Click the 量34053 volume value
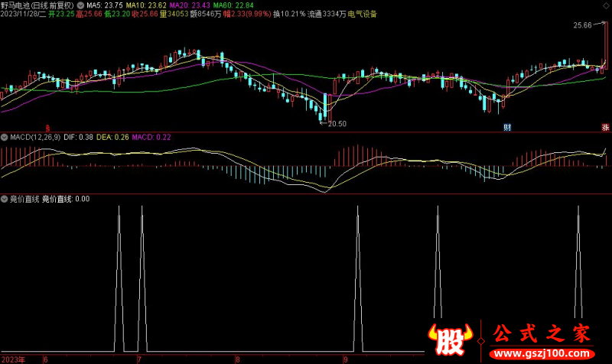 tap(174, 14)
